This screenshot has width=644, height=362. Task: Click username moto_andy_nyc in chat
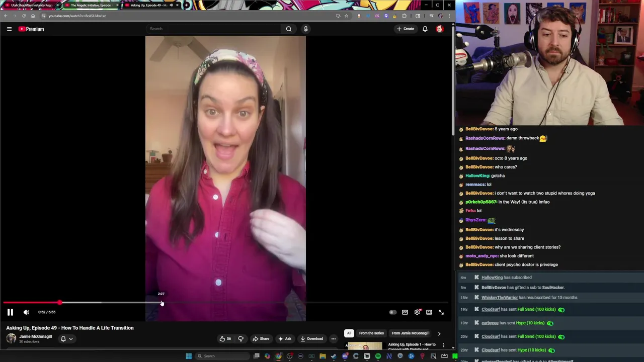click(x=481, y=256)
